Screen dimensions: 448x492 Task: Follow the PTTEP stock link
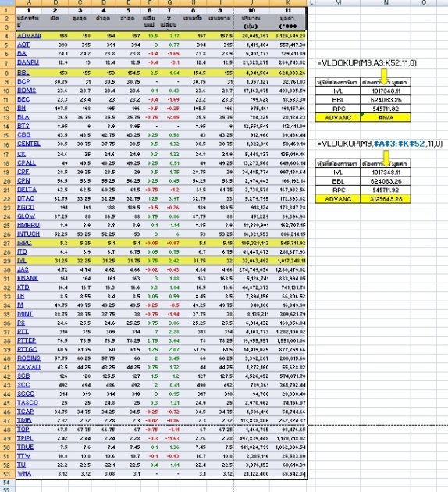coord(27,340)
